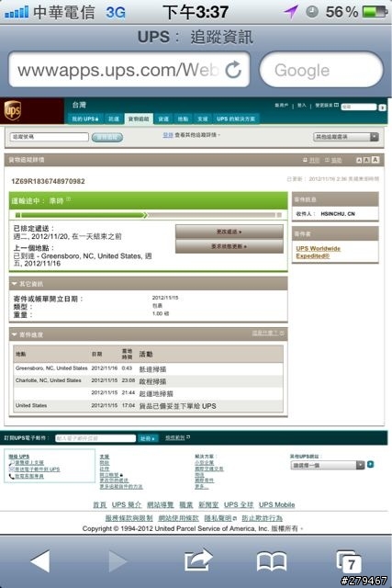The height and width of the screenshot is (588, 392).
Task: Click the email address subscription field
Action: (95, 438)
